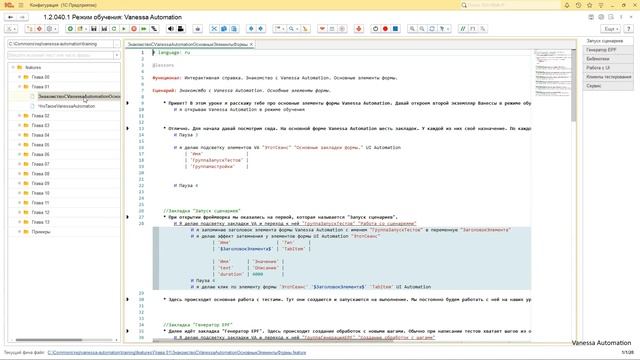Switch to the Работа с UI tab

click(608, 68)
